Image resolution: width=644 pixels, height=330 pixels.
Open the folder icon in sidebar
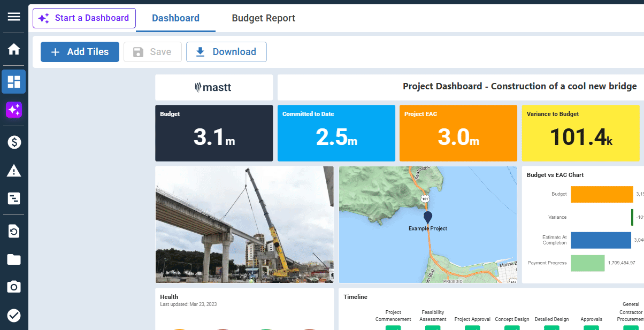[x=14, y=259]
